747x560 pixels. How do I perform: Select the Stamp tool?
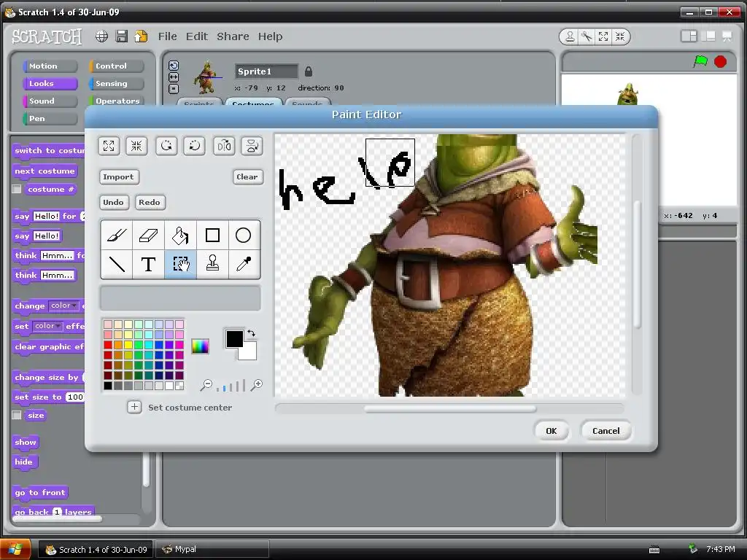212,264
